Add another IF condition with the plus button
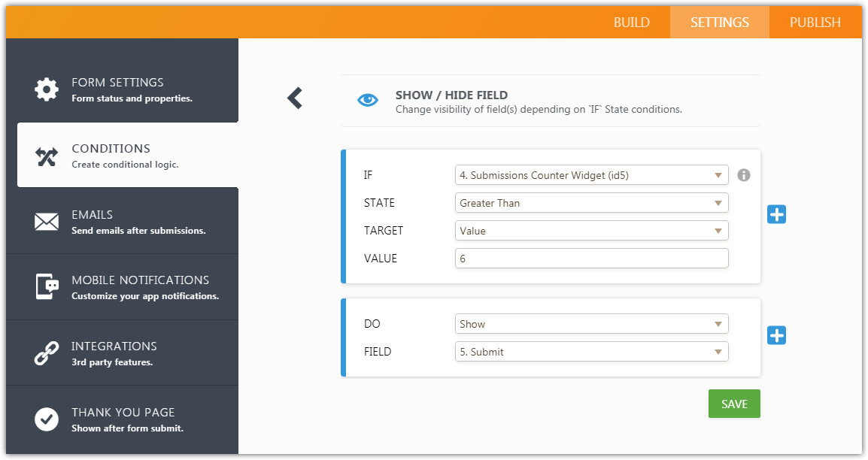The height and width of the screenshot is (460, 868). 776,214
